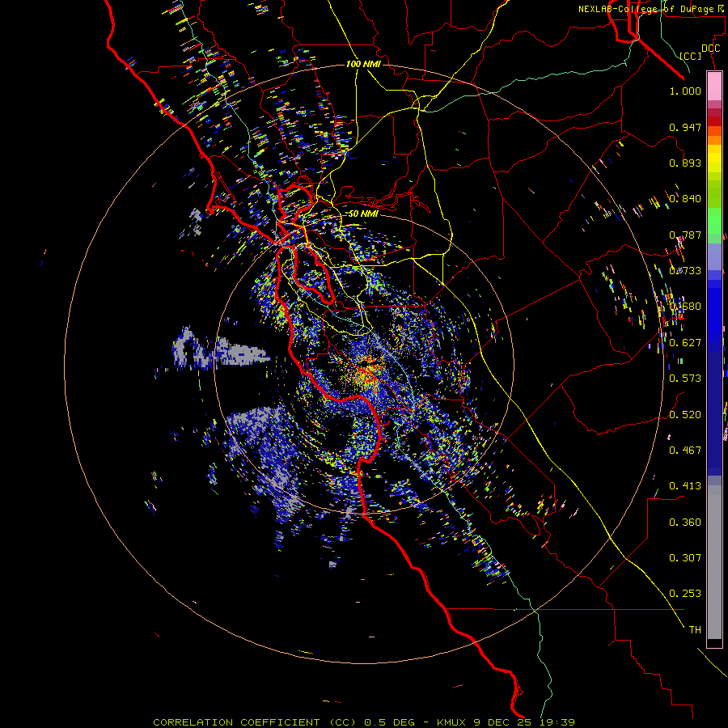Click the 0.253 scale value

(x=685, y=594)
